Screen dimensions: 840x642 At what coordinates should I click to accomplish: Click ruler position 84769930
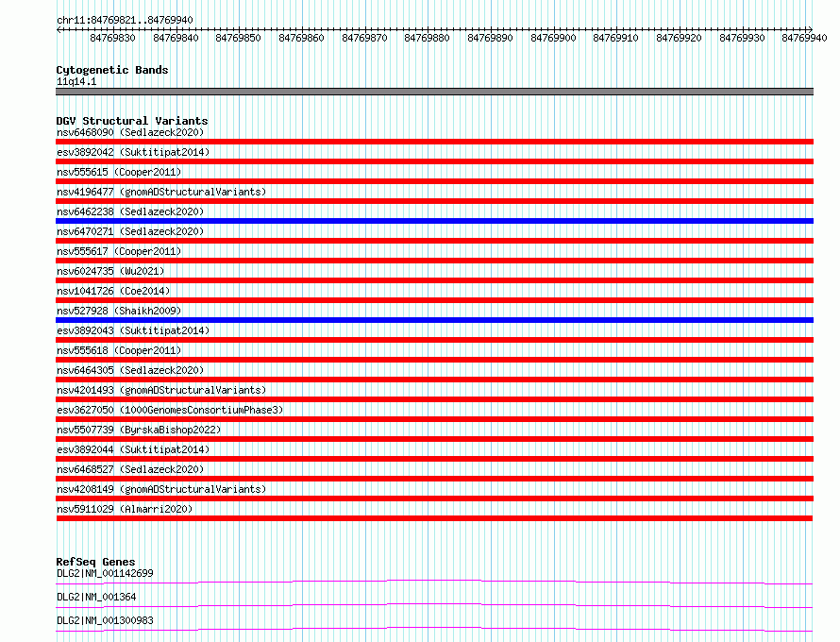[743, 38]
